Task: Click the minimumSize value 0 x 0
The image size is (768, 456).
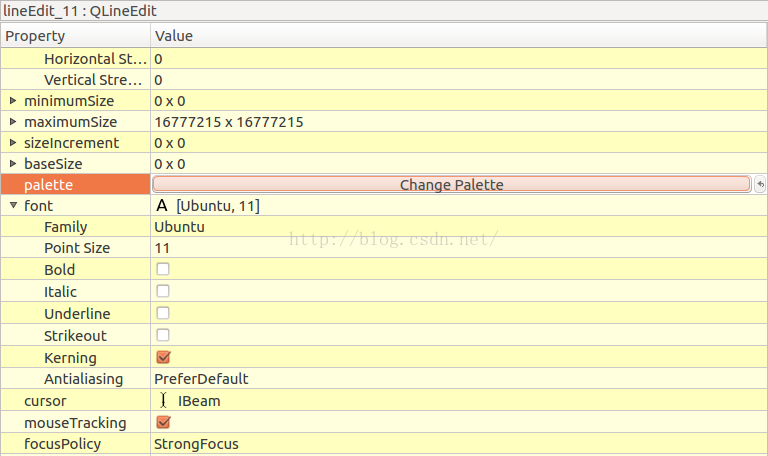Action: pos(169,101)
